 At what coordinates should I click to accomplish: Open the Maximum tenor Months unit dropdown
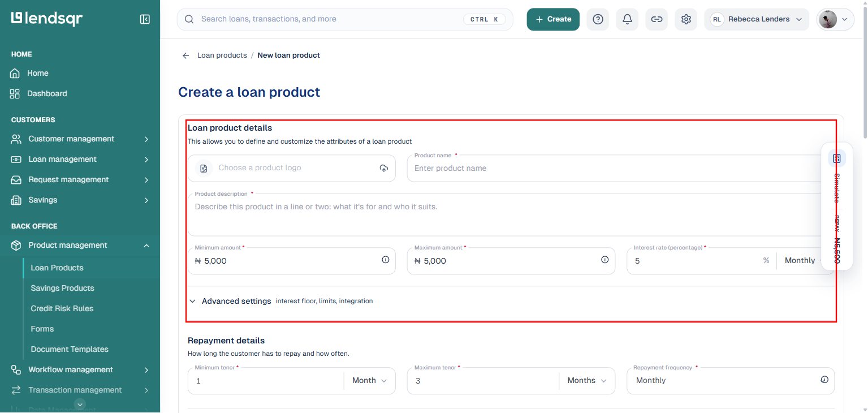pyautogui.click(x=587, y=381)
